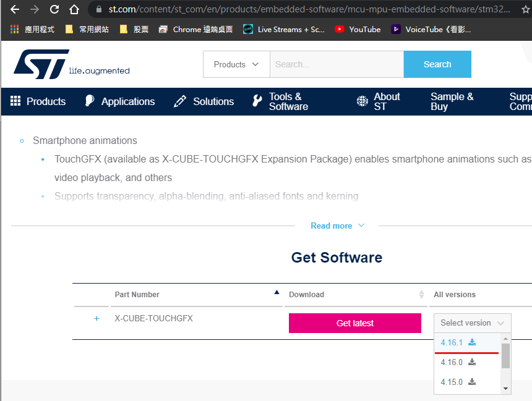
Task: Click the blue Search button
Action: click(x=437, y=64)
